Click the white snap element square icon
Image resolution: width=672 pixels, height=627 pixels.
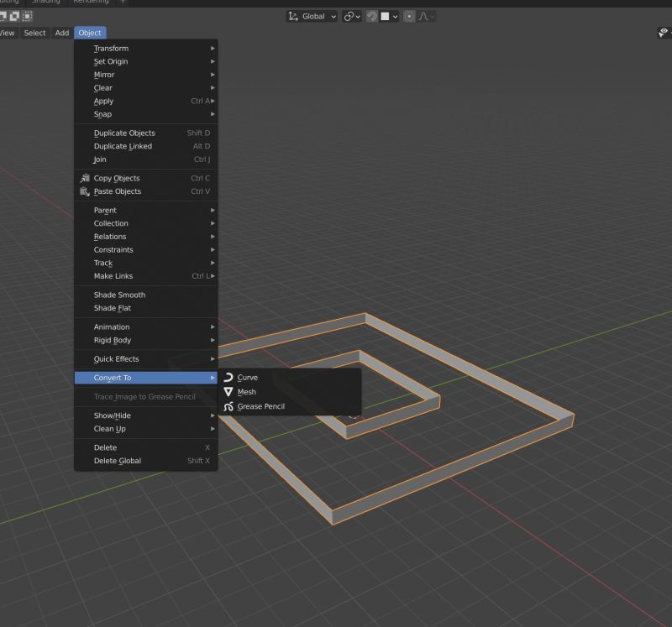[x=385, y=16]
